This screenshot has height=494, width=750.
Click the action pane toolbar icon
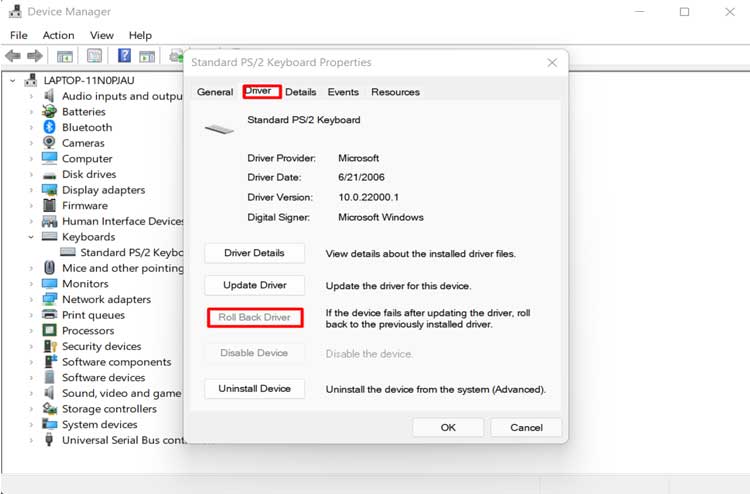tap(147, 56)
